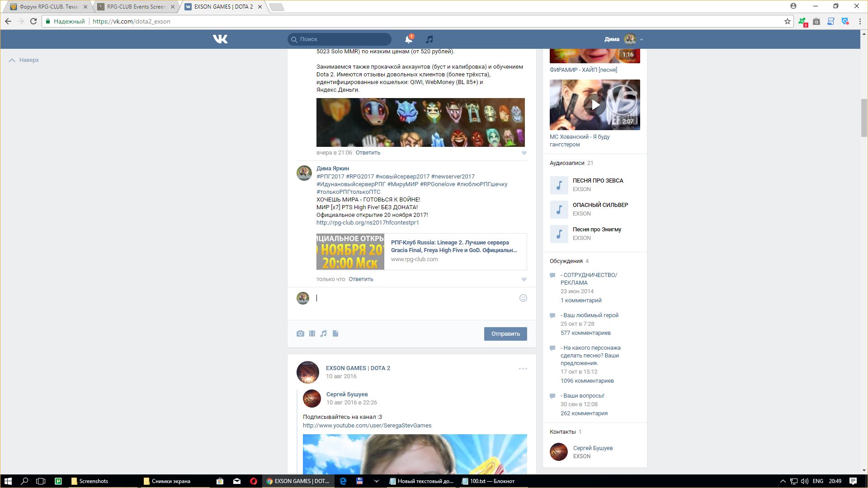
Task: Open VK music player icon
Action: (429, 39)
